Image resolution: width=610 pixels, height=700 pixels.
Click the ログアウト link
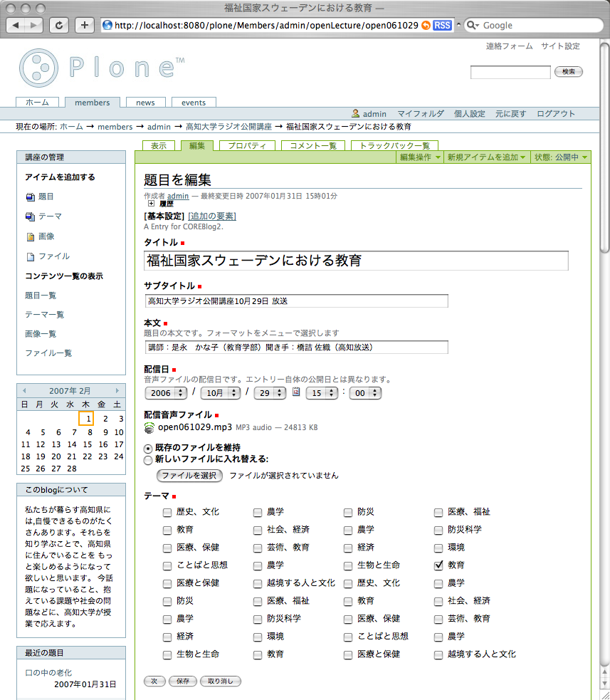click(556, 113)
